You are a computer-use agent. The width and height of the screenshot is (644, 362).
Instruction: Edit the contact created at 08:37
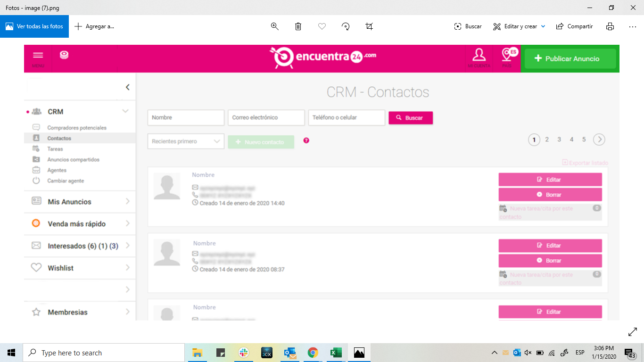pos(550,246)
